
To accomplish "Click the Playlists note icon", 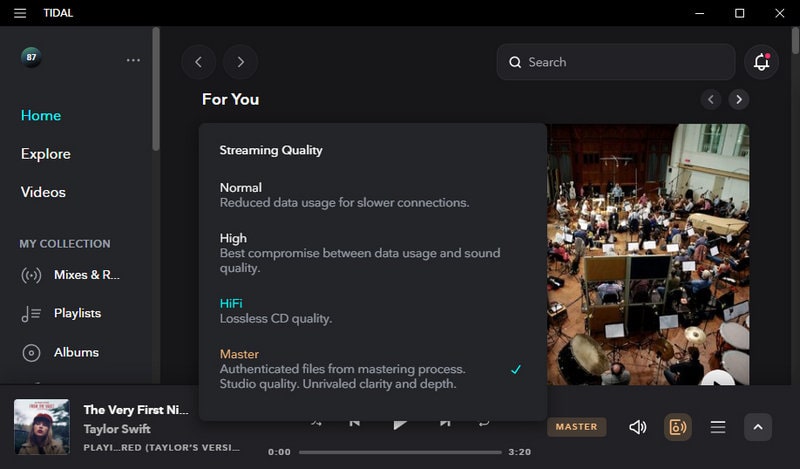I will (x=31, y=313).
